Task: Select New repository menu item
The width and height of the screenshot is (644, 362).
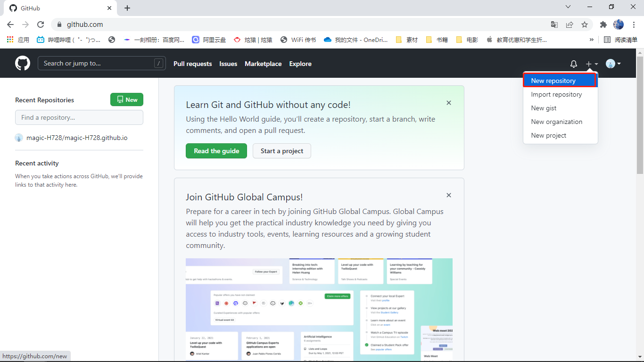Action: [x=560, y=81]
